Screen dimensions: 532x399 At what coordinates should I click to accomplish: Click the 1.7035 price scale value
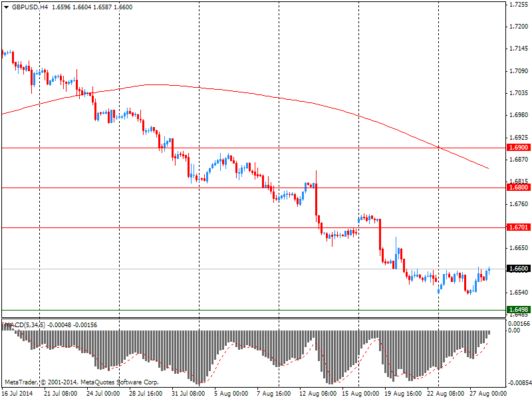click(519, 93)
